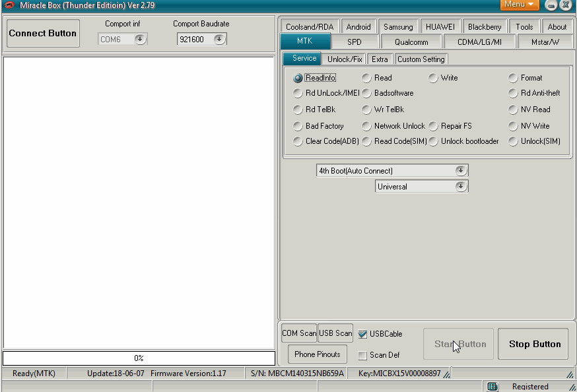Select the MTK tab
This screenshot has height=392, width=577.
[305, 41]
